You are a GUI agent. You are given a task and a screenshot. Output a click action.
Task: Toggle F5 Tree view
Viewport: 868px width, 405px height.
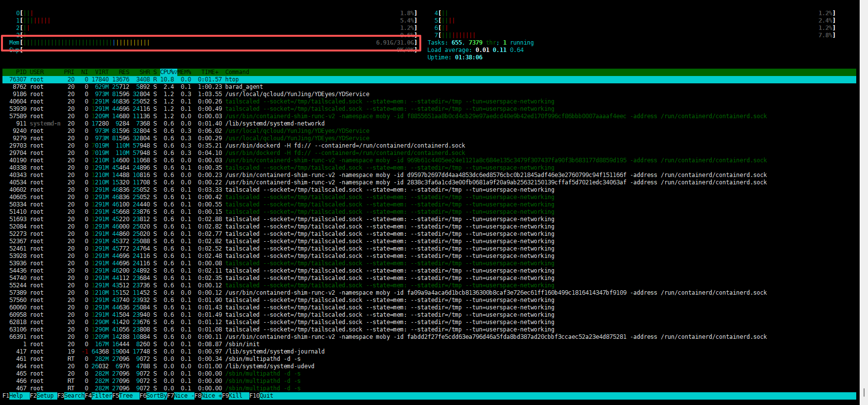pyautogui.click(x=126, y=396)
